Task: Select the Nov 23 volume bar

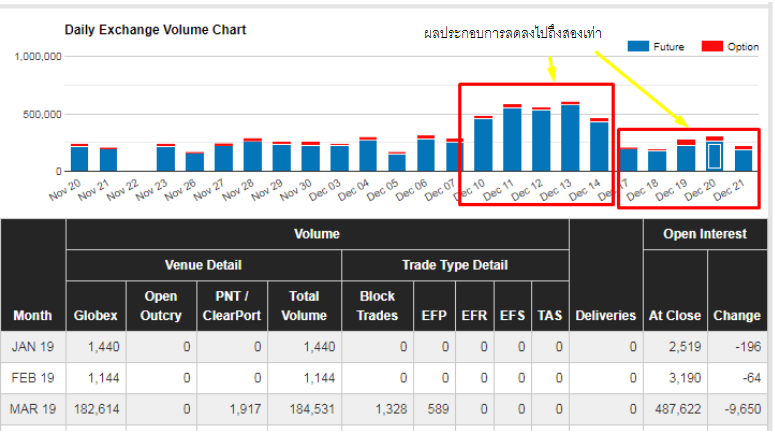Action: [x=166, y=158]
